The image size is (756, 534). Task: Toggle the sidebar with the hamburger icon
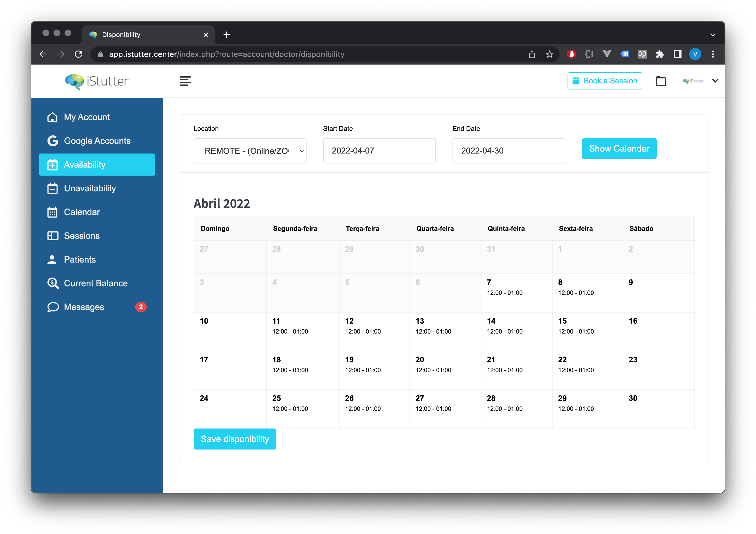[x=185, y=81]
